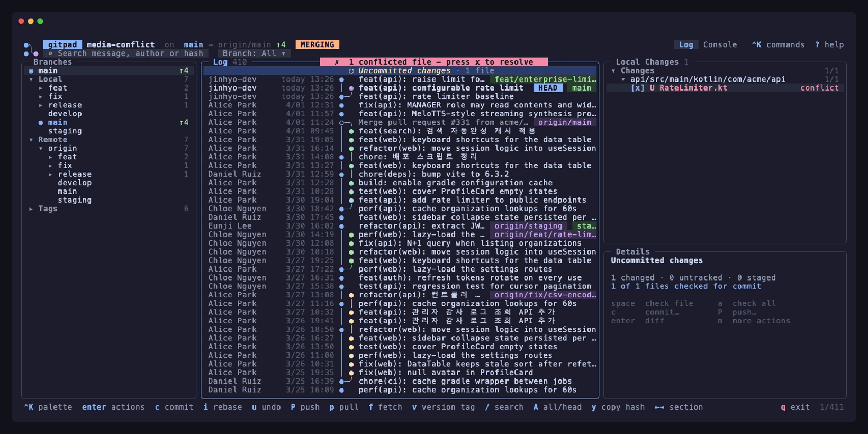Click the magnifier icon in the search field

[50, 53]
